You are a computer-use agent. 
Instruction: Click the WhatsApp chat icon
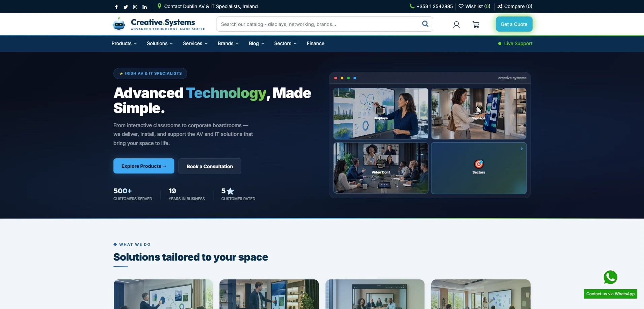click(x=610, y=277)
